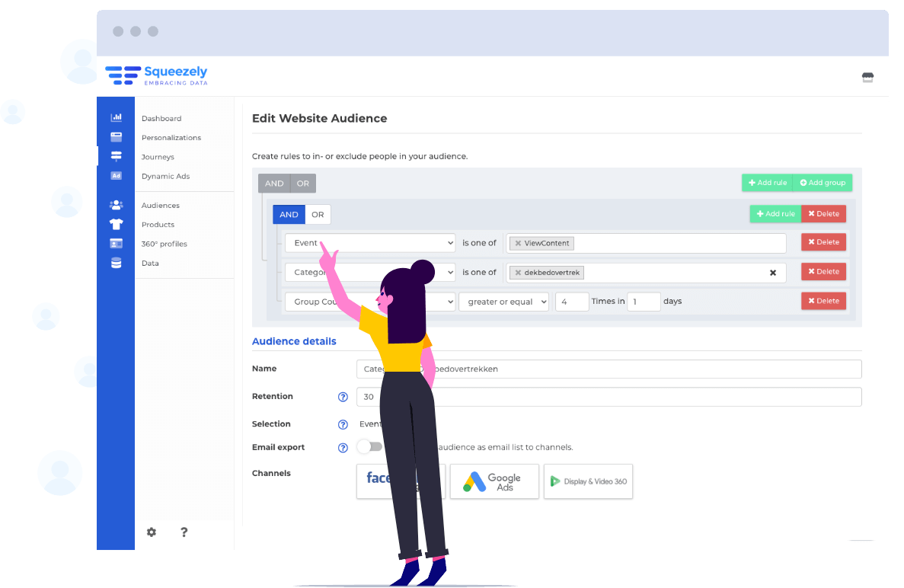This screenshot has height=588, width=904.
Task: Click the Journeys sliders icon in sidebar
Action: tap(116, 156)
